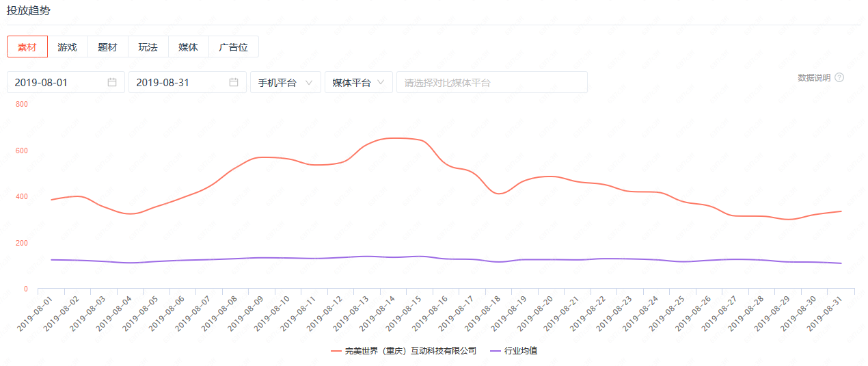This screenshot has height=366, width=868.
Task: Switch to the 游戏 tab
Action: pyautogui.click(x=68, y=47)
